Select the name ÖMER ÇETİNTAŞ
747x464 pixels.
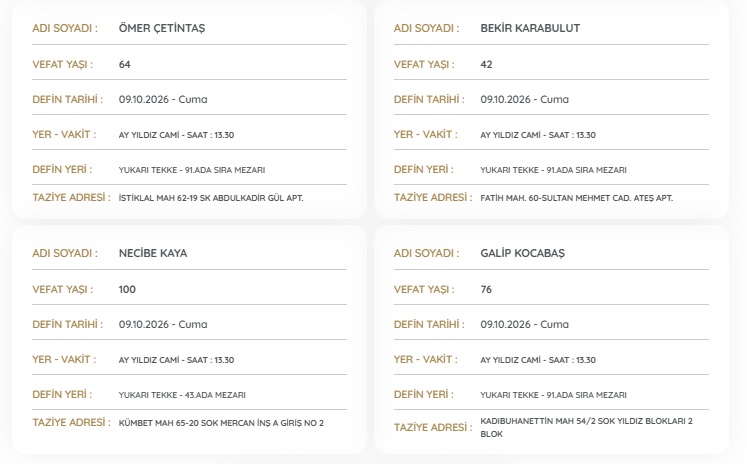pos(162,28)
